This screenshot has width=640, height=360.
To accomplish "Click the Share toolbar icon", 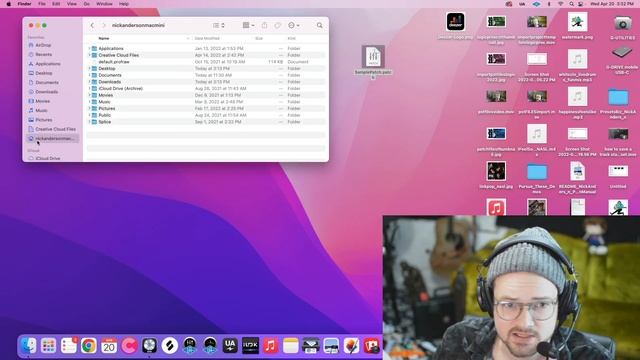I will [264, 25].
